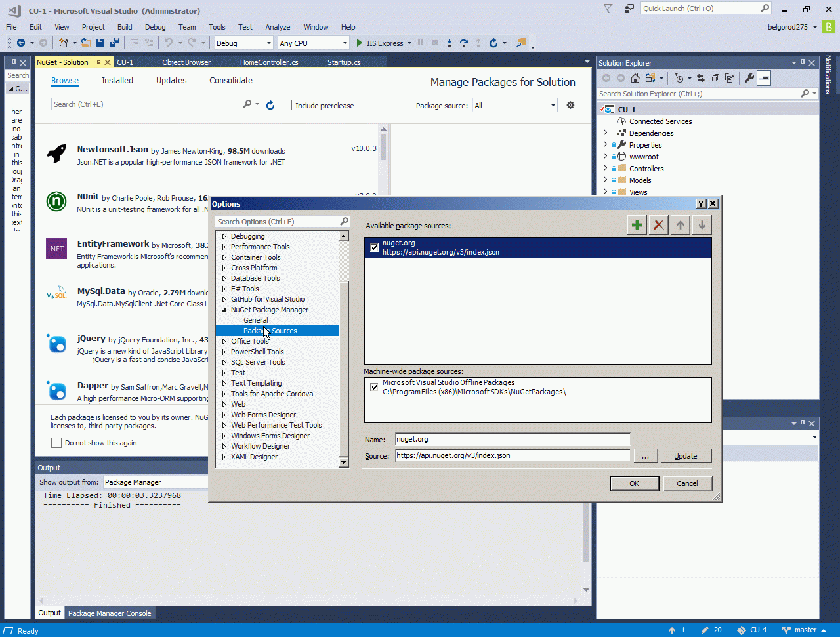Click the Home icon in Solution Explorer

pos(635,78)
